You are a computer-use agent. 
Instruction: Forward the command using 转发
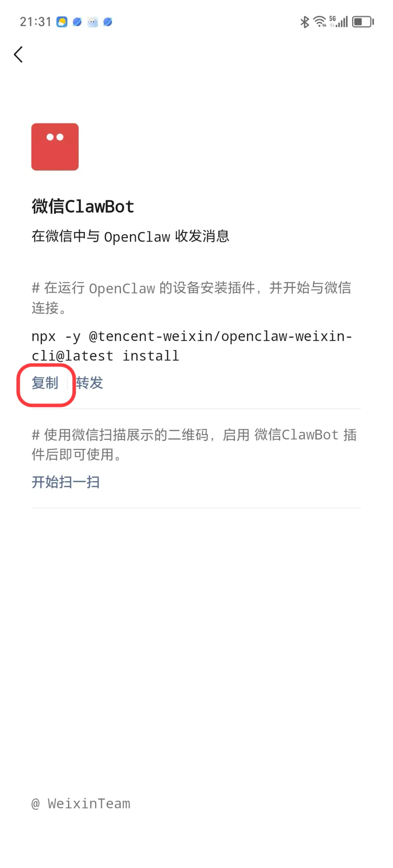[90, 383]
